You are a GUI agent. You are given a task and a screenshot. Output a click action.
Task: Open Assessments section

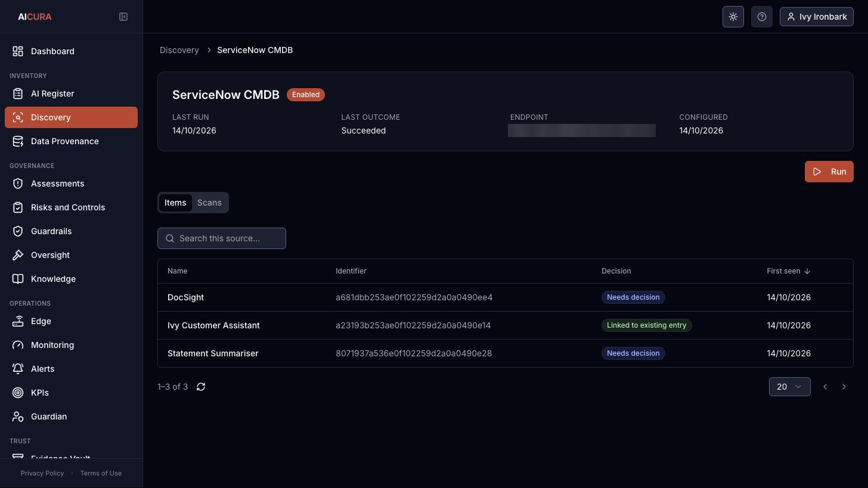click(x=71, y=184)
